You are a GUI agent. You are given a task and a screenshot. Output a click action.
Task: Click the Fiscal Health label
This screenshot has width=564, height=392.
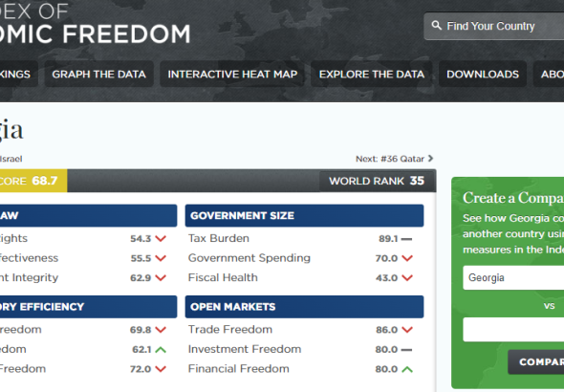(x=223, y=277)
